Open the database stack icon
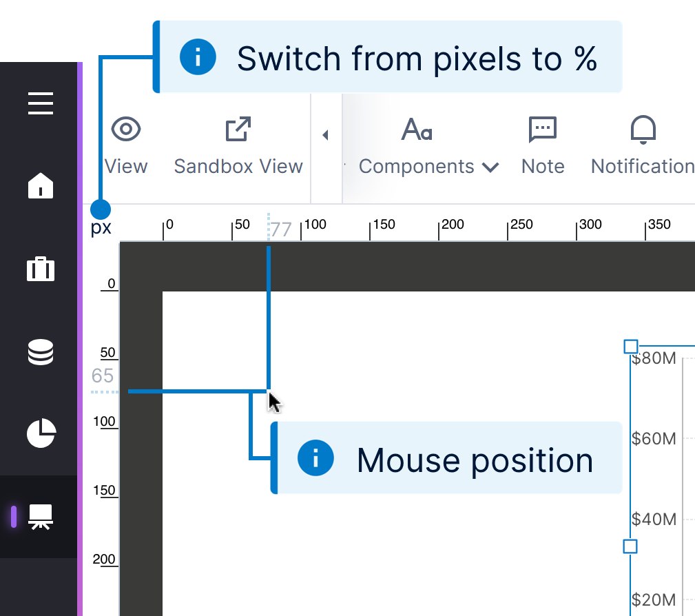This screenshot has height=616, width=695. (x=41, y=353)
